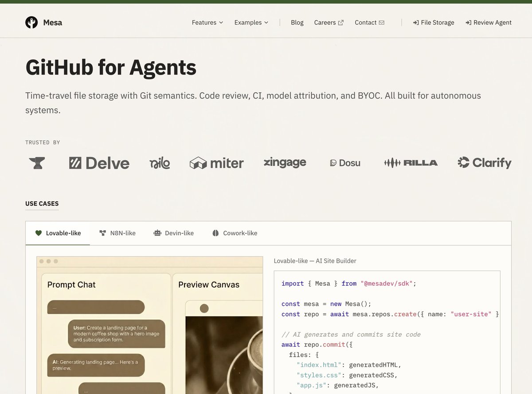Click the USE CASES heading
Image resolution: width=532 pixels, height=394 pixels.
coord(42,204)
